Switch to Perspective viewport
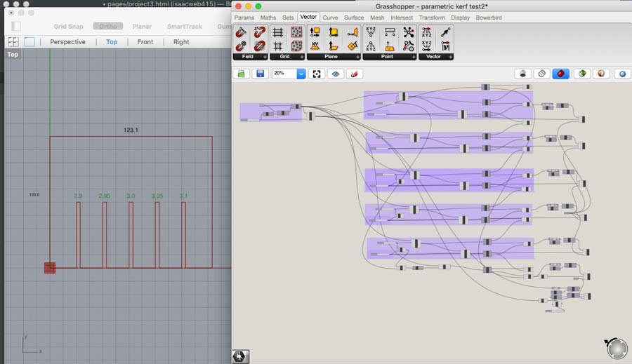 coord(67,42)
